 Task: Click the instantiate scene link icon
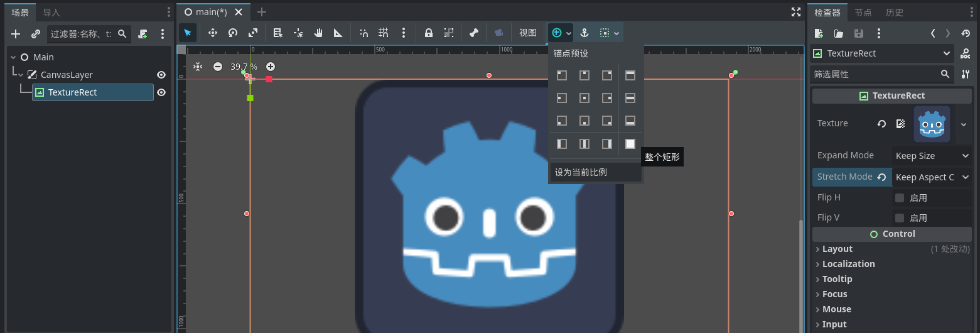click(36, 34)
